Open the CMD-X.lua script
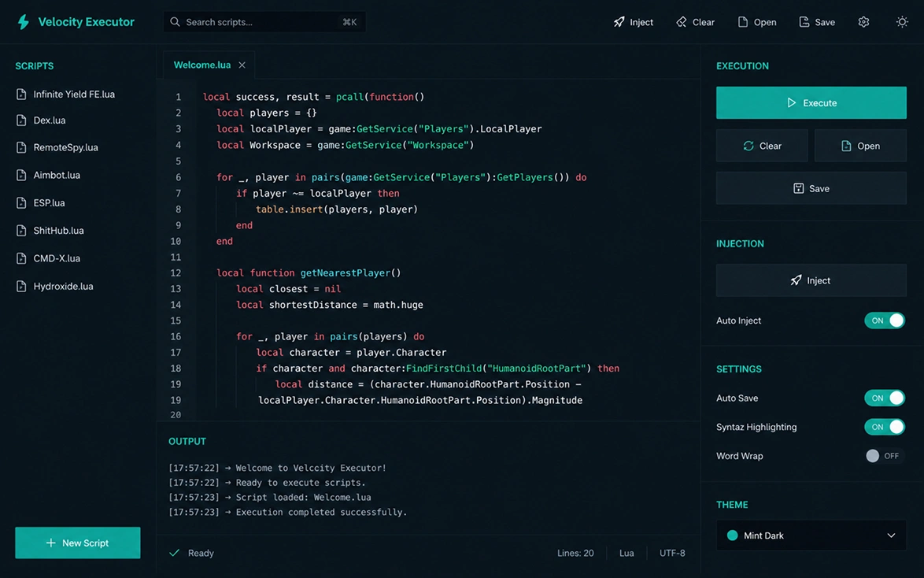924x578 pixels. 57,258
